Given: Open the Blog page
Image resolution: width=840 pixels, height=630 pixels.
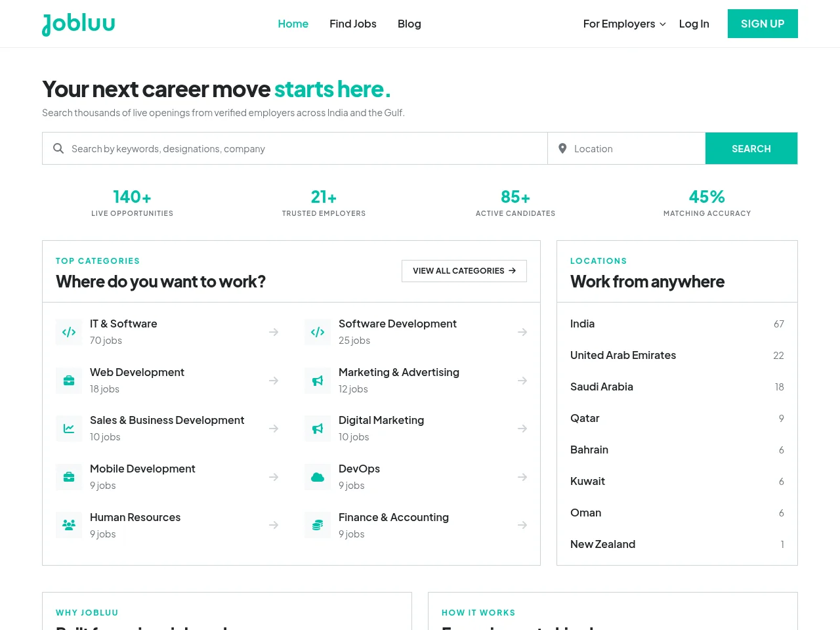Looking at the screenshot, I should point(409,24).
